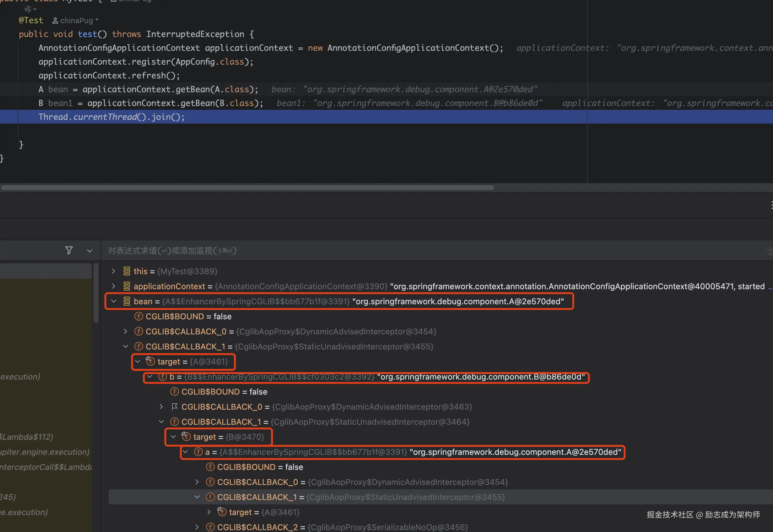Expand CGLIB$CALLBACK_2 SerializableNoOp node
Image resolution: width=773 pixels, height=532 pixels.
click(x=197, y=527)
